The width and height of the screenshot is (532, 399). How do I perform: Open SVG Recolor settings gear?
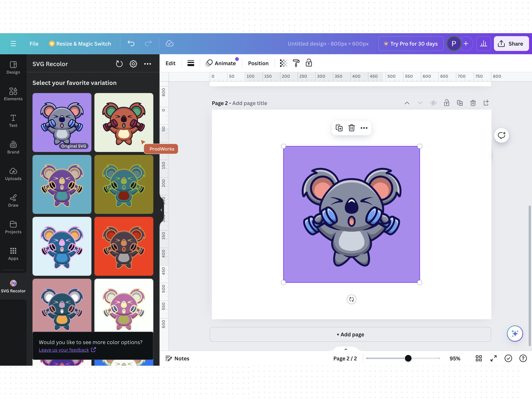[133, 64]
